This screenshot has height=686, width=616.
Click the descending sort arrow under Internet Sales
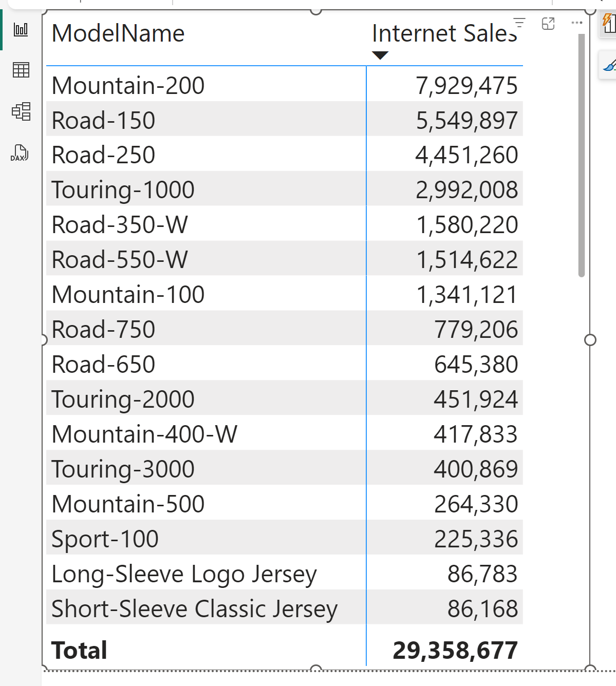pyautogui.click(x=380, y=55)
